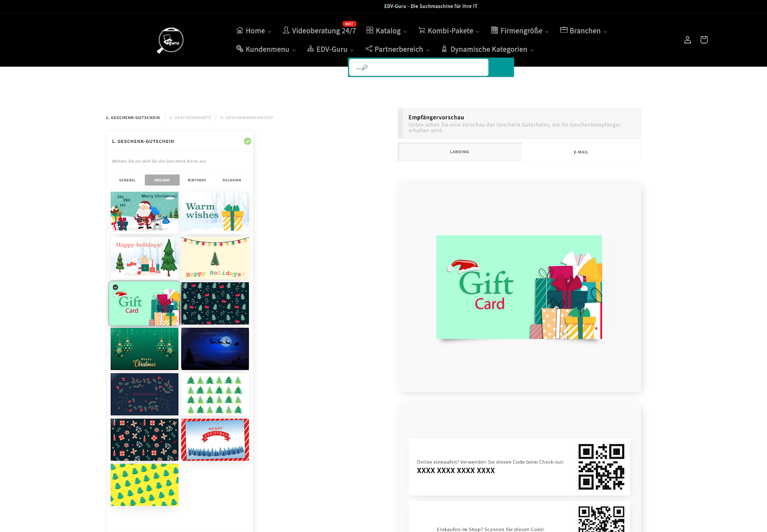Viewport: 767px width, 532px height.
Task: Click the EDV-Guru logo
Action: (171, 40)
